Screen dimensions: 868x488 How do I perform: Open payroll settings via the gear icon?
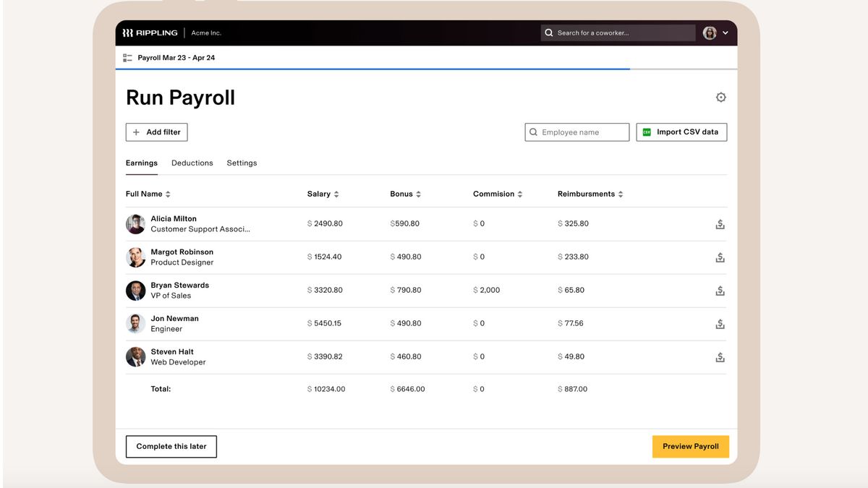(x=720, y=96)
